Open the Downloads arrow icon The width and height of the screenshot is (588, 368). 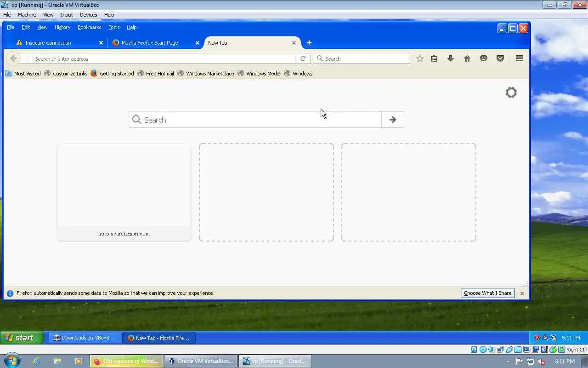point(451,58)
